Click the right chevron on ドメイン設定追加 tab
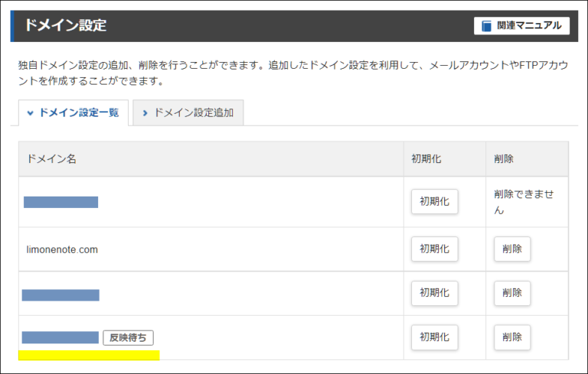 point(145,113)
